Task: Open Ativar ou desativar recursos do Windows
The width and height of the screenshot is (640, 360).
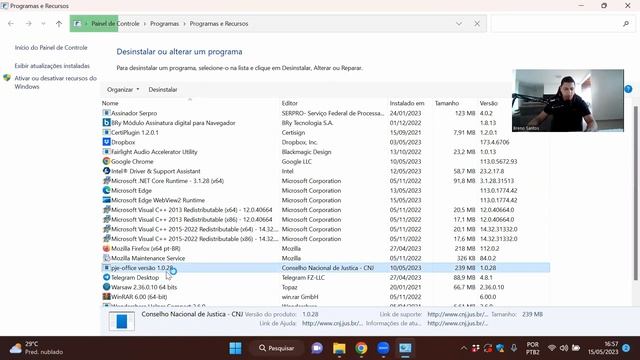Action: pos(56,82)
